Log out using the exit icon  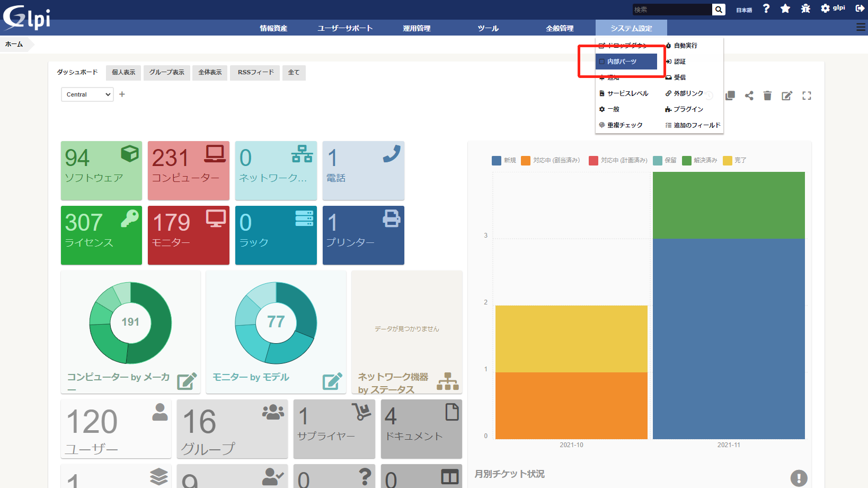coord(860,8)
